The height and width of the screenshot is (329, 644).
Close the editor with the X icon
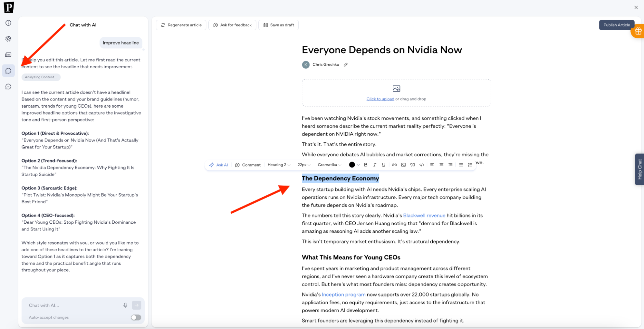636,7
